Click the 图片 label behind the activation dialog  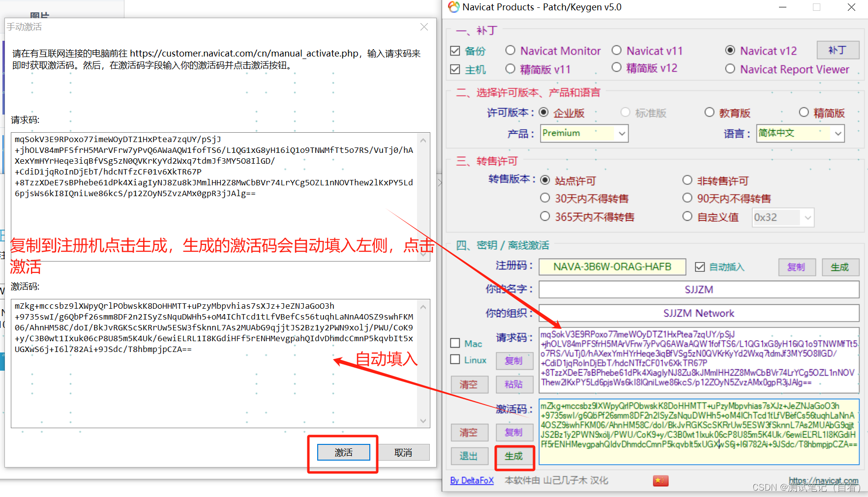click(x=39, y=15)
